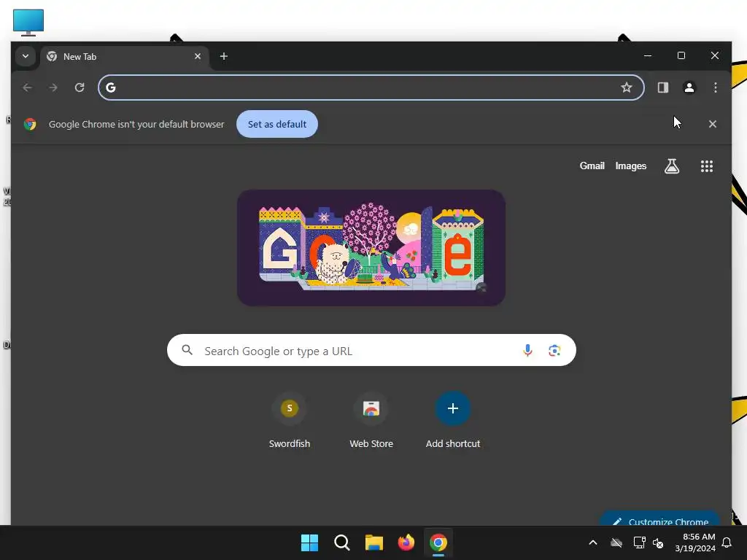Open File Explorer from taskbar

pyautogui.click(x=374, y=542)
